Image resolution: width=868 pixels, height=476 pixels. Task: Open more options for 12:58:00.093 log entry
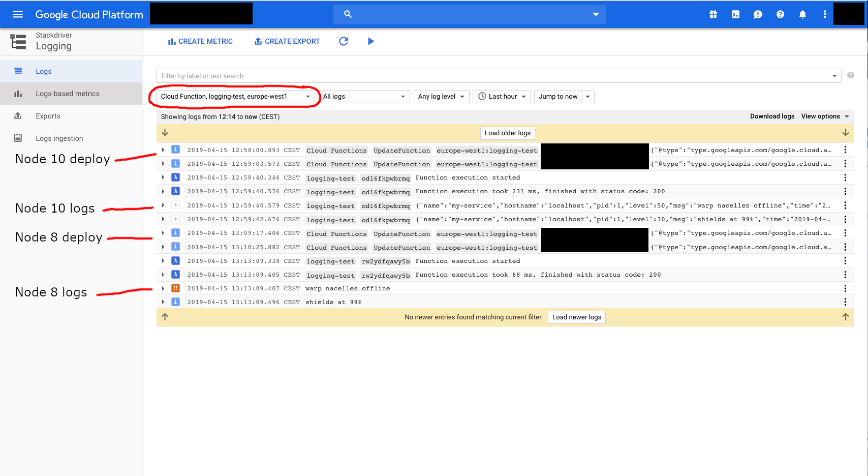pos(845,150)
